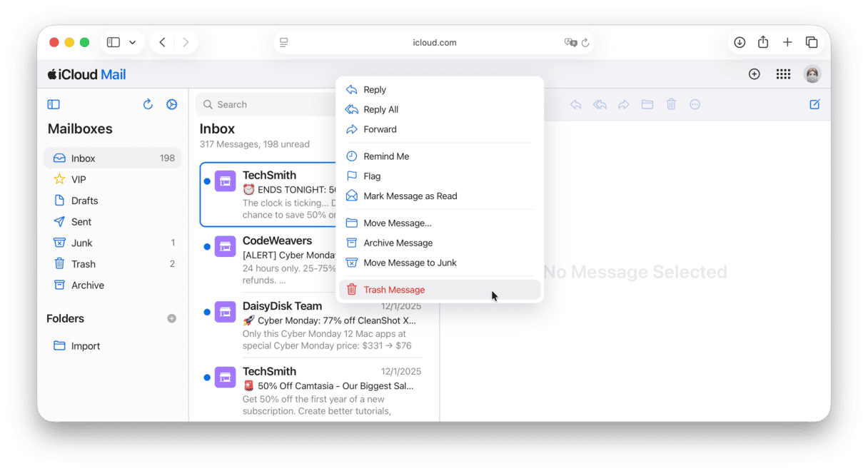Click the trash icon in message toolbar
This screenshot has width=868, height=471.
click(x=671, y=104)
